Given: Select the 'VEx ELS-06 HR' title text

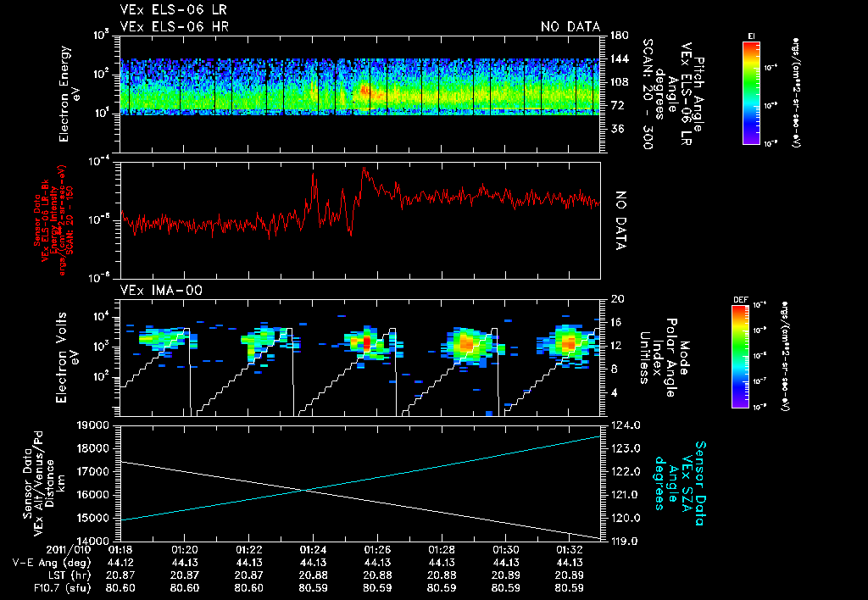Looking at the screenshot, I should tap(174, 26).
